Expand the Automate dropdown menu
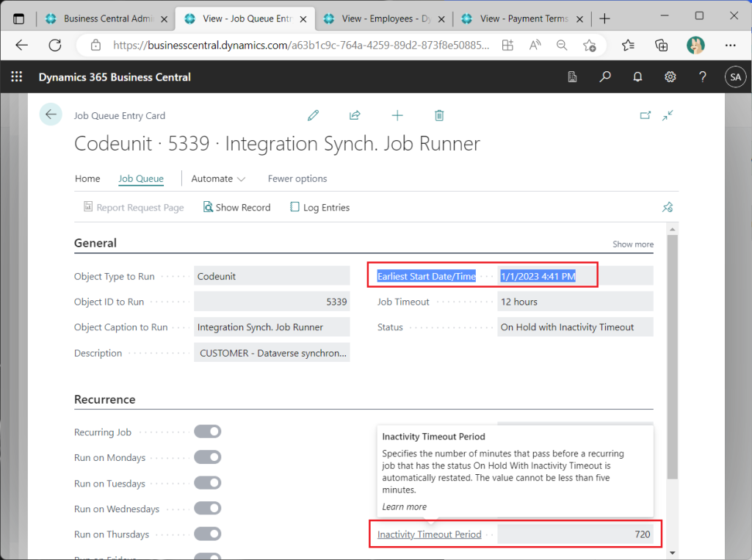The image size is (752, 560). (218, 178)
